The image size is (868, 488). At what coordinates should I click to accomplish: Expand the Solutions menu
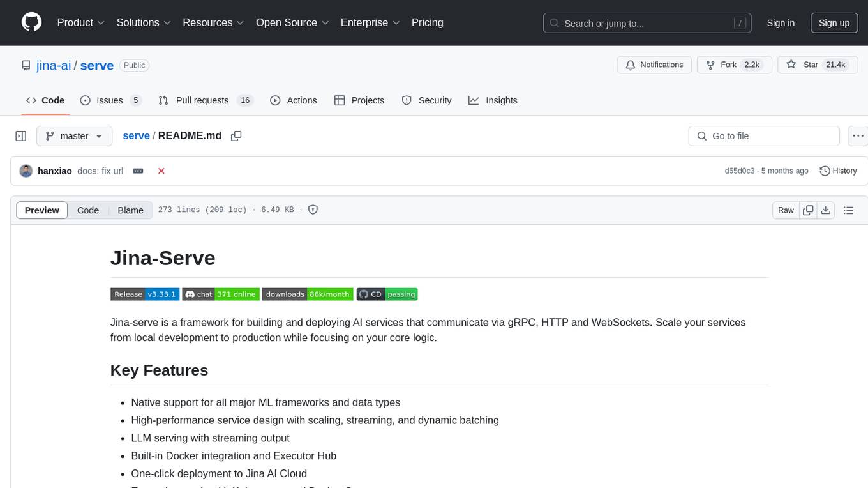[x=144, y=22]
